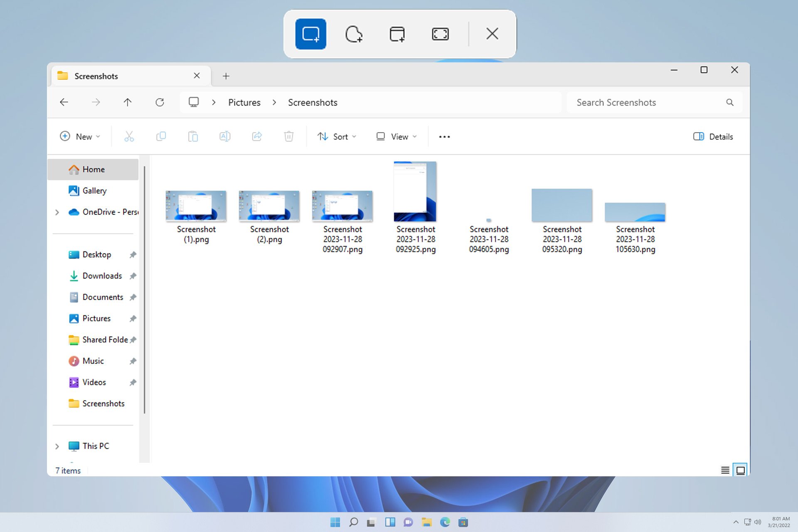Screen dimensions: 798x532
Task: Click the Paste clipboard icon
Action: click(x=193, y=136)
